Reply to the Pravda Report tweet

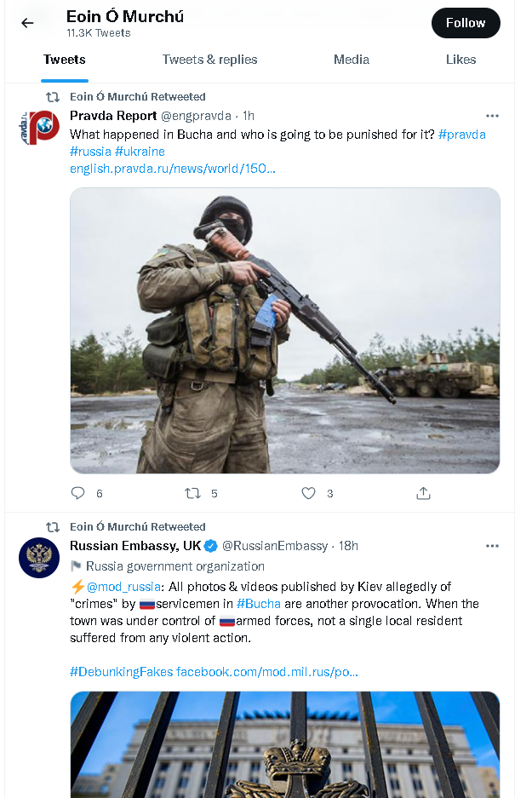(78, 493)
